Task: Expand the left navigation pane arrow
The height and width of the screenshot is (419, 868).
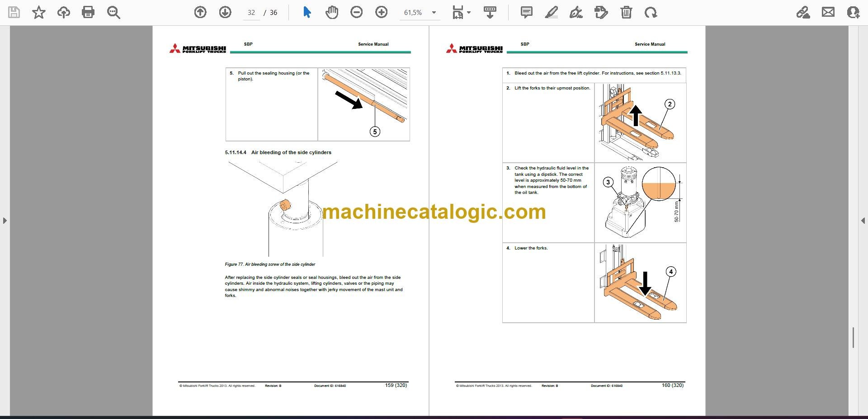Action: pos(5,221)
